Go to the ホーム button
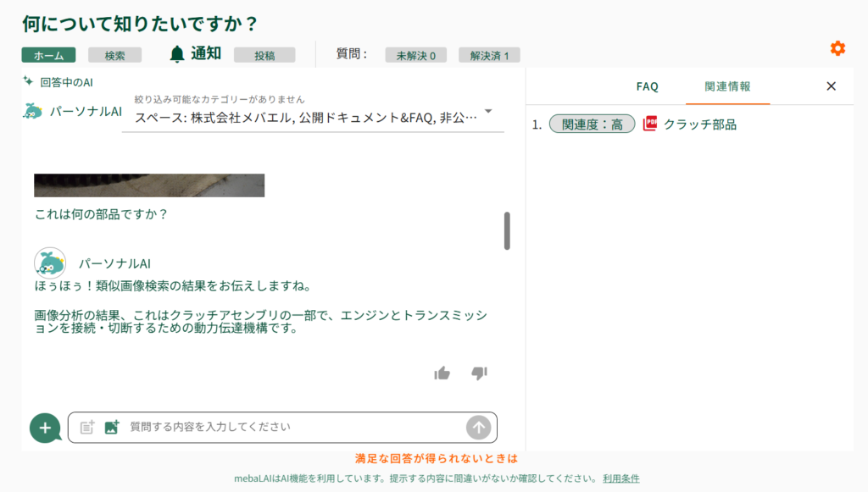This screenshot has height=492, width=868. tap(48, 55)
